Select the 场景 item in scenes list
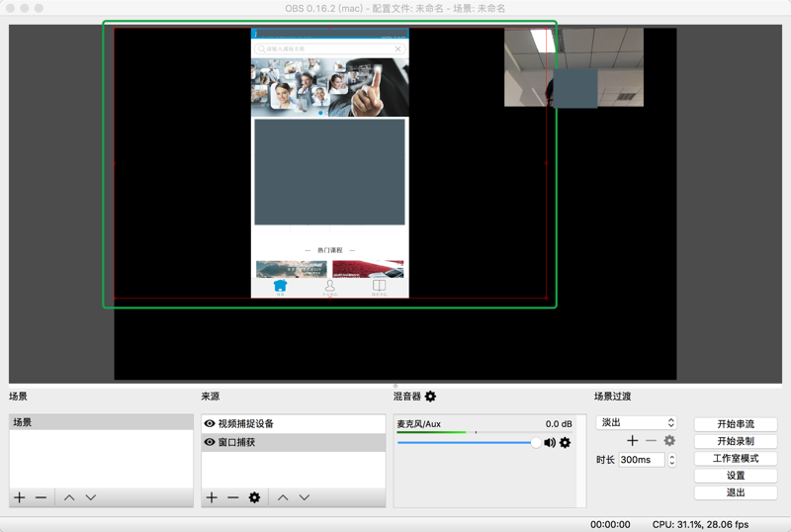This screenshot has width=791, height=532. coord(101,422)
